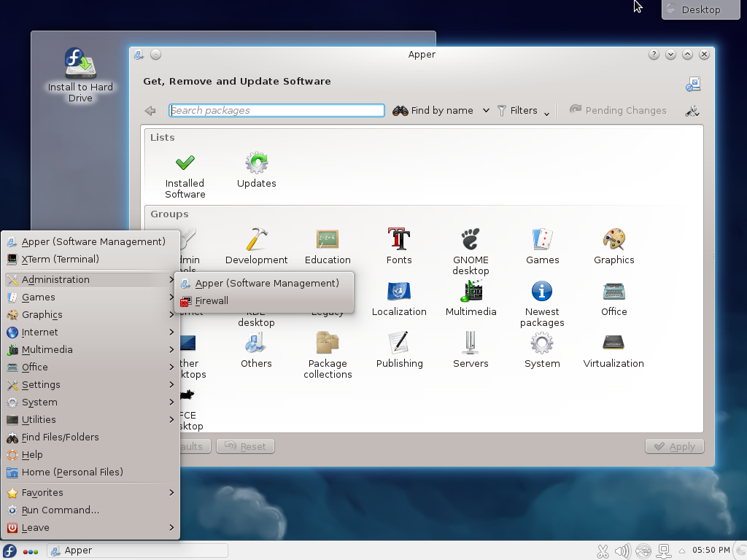Open the Servers group
The image size is (747, 560).
(x=471, y=351)
